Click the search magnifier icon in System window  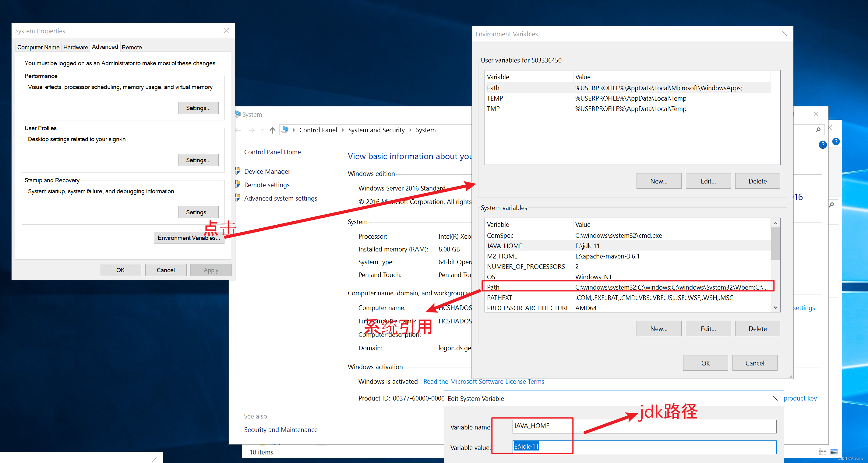point(818,130)
